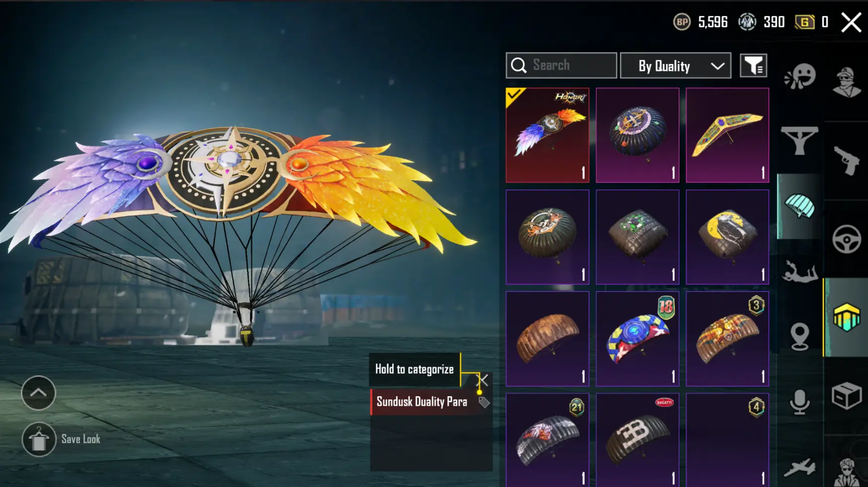Image resolution: width=868 pixels, height=487 pixels.
Task: Dismiss the Hold to categorize tooltip
Action: 482,380
